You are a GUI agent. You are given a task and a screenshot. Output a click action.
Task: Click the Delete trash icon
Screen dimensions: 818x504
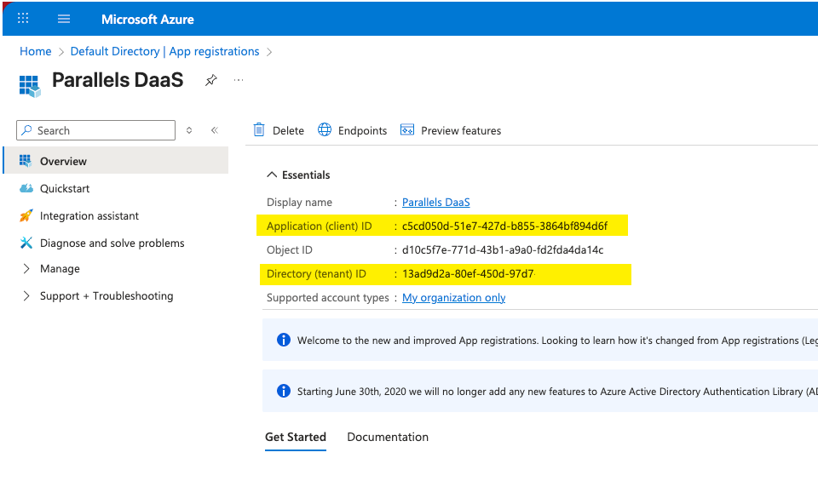coord(259,130)
